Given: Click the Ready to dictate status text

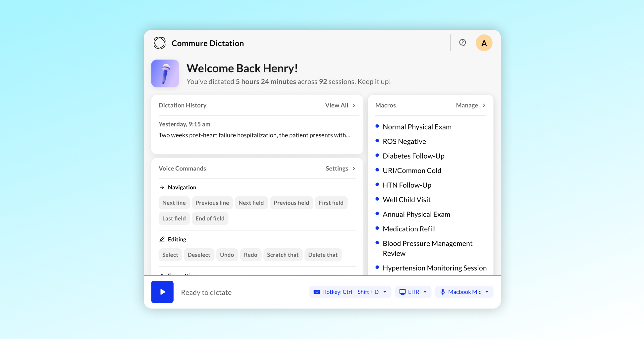Looking at the screenshot, I should 206,292.
